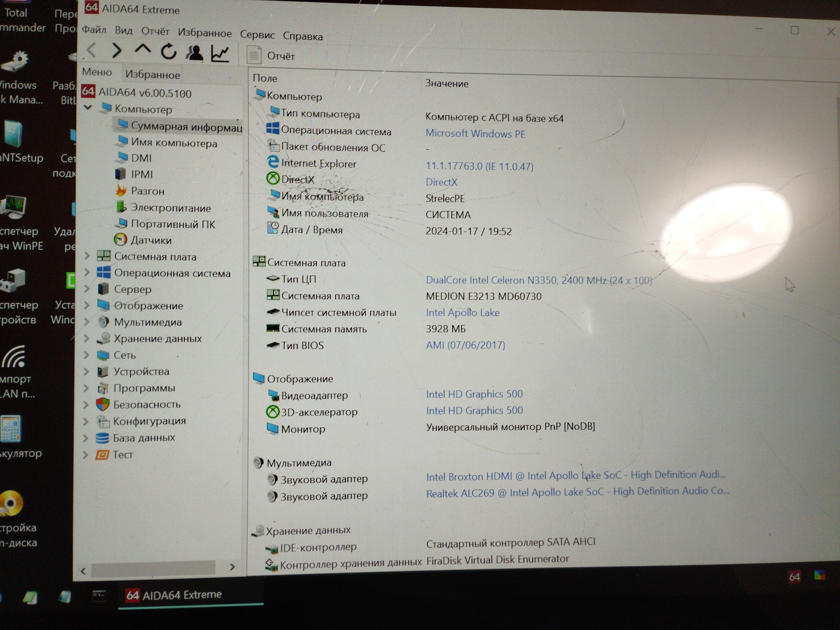Expand the Безопасность tree node
This screenshot has height=630, width=840.
tap(86, 405)
